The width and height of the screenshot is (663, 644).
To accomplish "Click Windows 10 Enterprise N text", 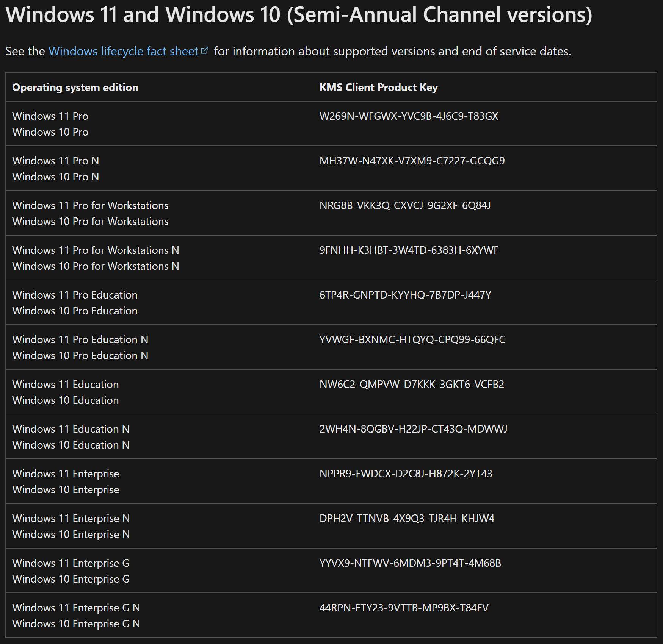I will (71, 534).
